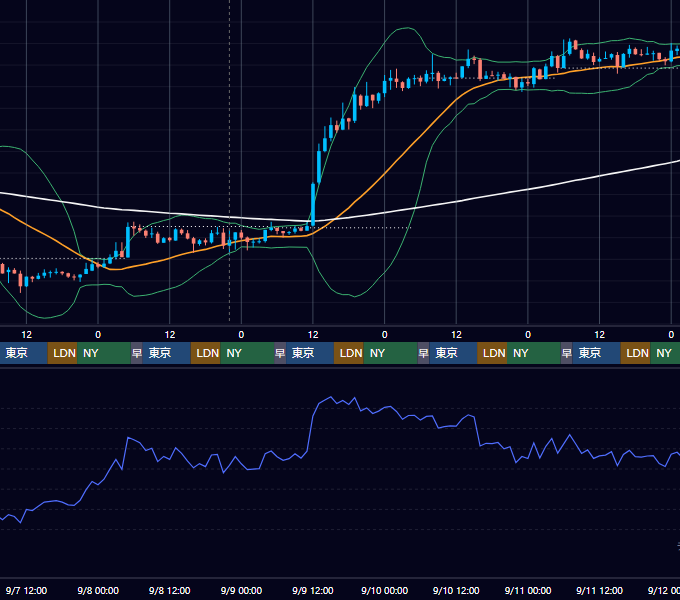This screenshot has height=600, width=680.
Task: Click the 9/7 12:00 date label
Action: pos(26,590)
